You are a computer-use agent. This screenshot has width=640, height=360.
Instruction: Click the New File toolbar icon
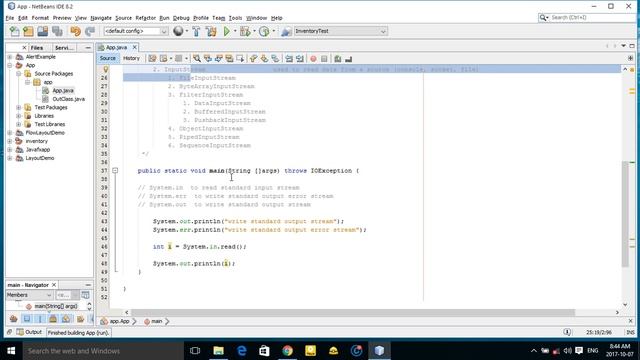coord(14,31)
